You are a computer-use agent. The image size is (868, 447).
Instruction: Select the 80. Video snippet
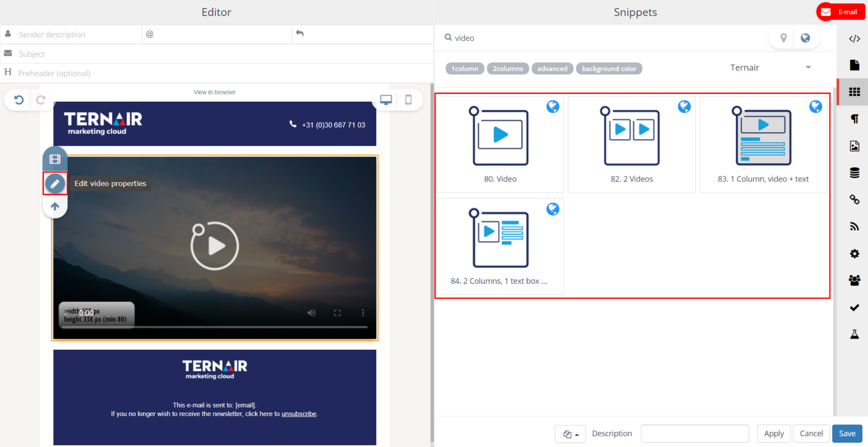coord(500,144)
